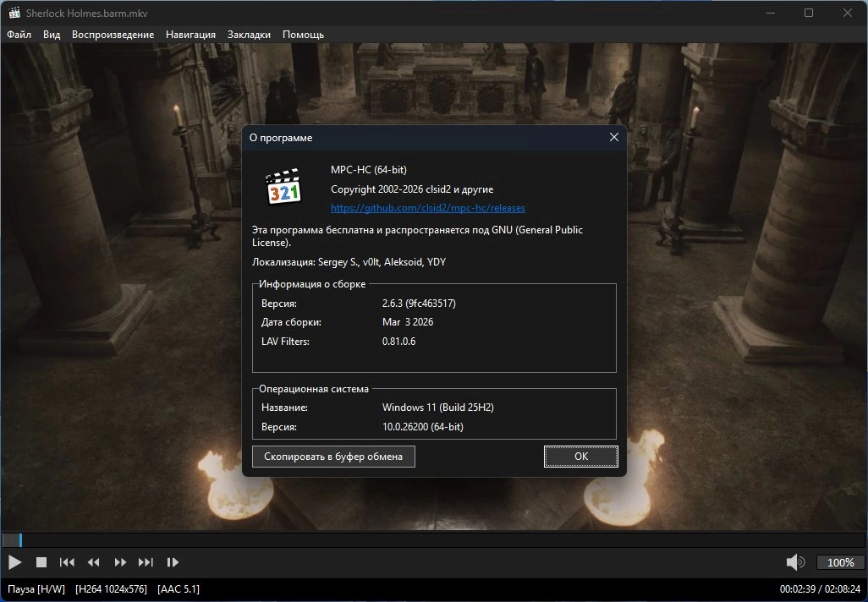Click the OS name Windows 11 (Build 25H2)

click(438, 408)
